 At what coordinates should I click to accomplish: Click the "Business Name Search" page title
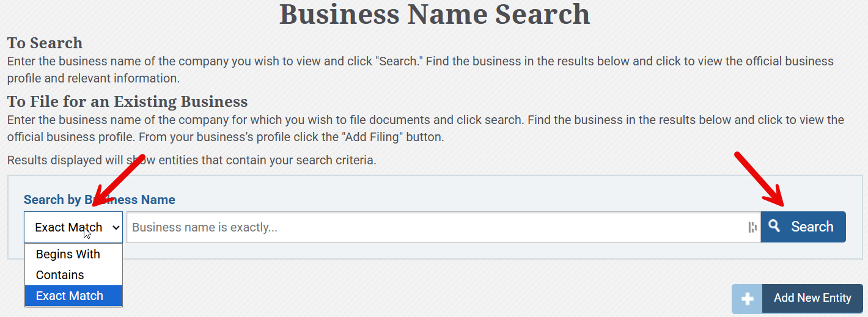435,14
